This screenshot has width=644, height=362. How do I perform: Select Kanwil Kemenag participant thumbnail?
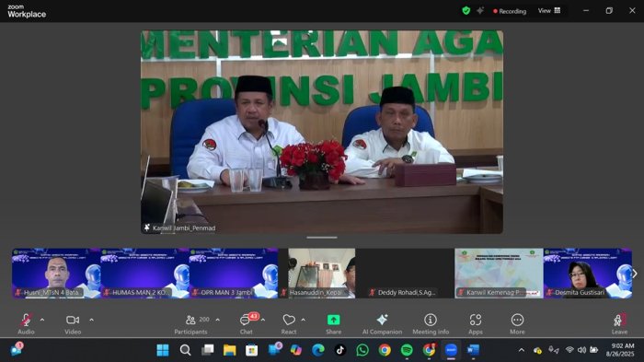pyautogui.click(x=499, y=274)
